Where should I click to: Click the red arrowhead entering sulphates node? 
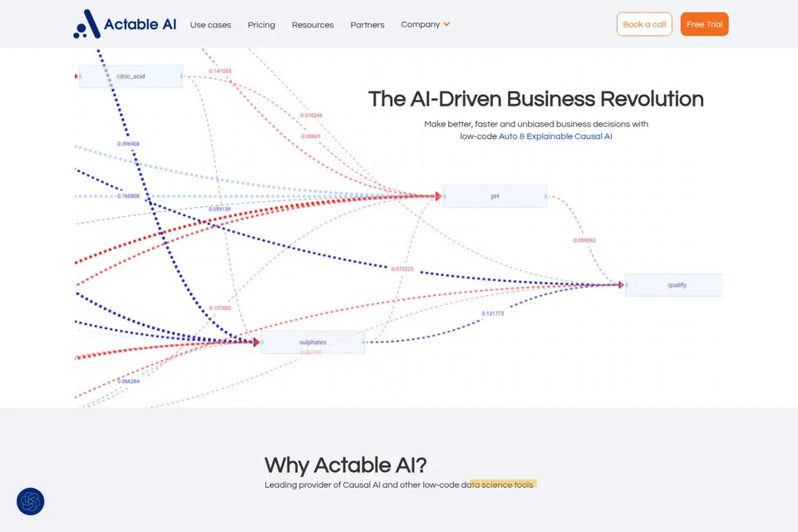tap(257, 342)
